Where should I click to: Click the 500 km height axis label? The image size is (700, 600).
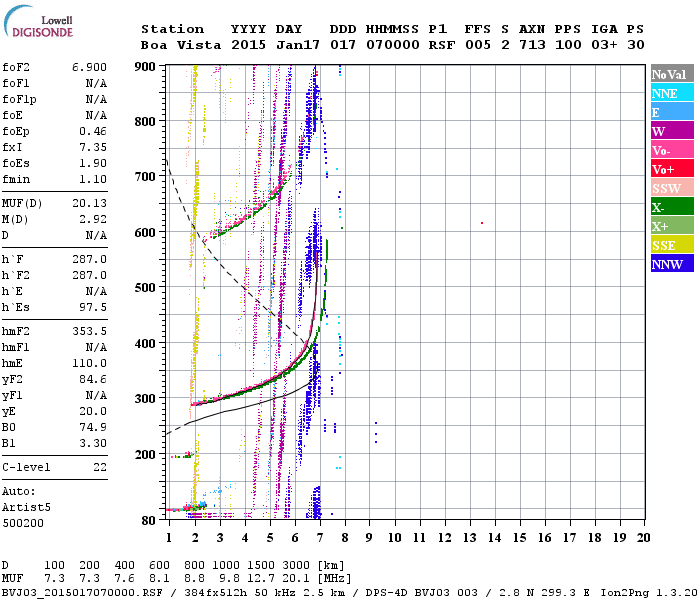coord(145,287)
